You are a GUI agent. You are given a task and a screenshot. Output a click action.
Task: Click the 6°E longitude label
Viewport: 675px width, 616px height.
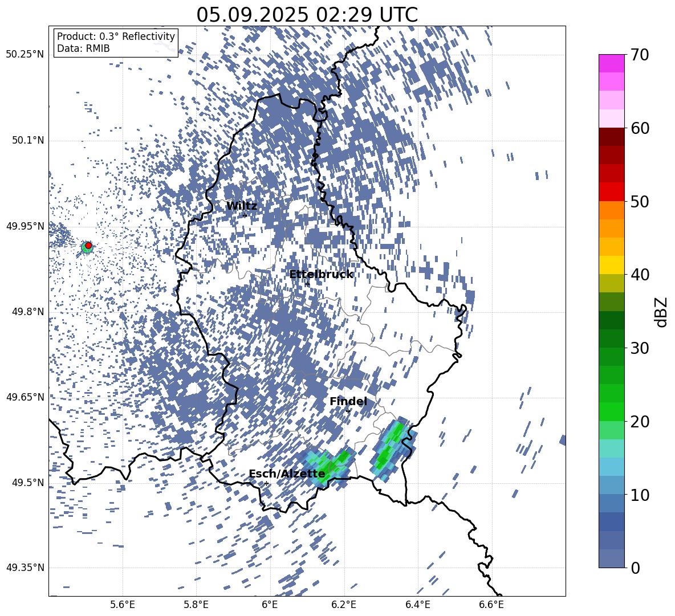(x=270, y=605)
